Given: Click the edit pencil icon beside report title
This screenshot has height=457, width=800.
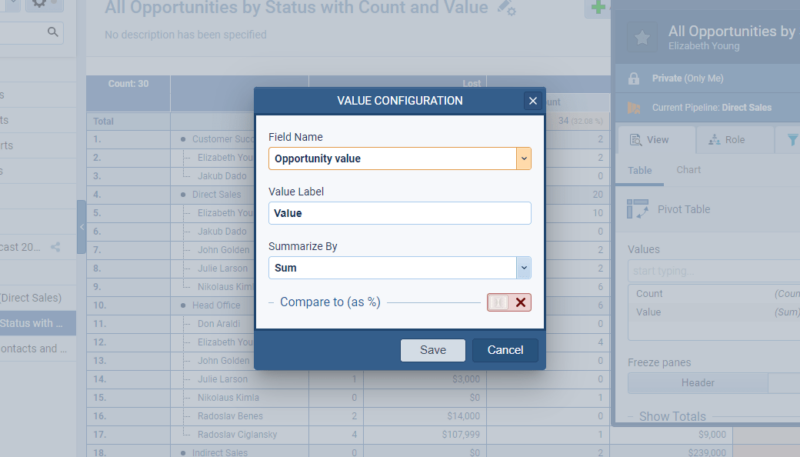Looking at the screenshot, I should click(x=506, y=8).
